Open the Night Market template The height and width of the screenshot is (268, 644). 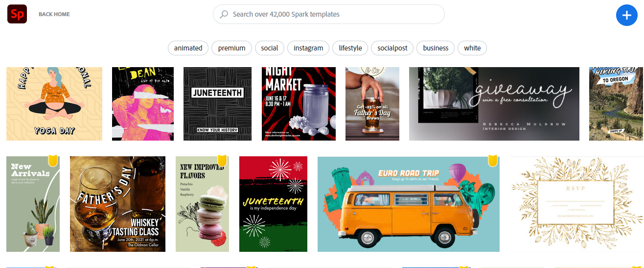pyautogui.click(x=299, y=104)
